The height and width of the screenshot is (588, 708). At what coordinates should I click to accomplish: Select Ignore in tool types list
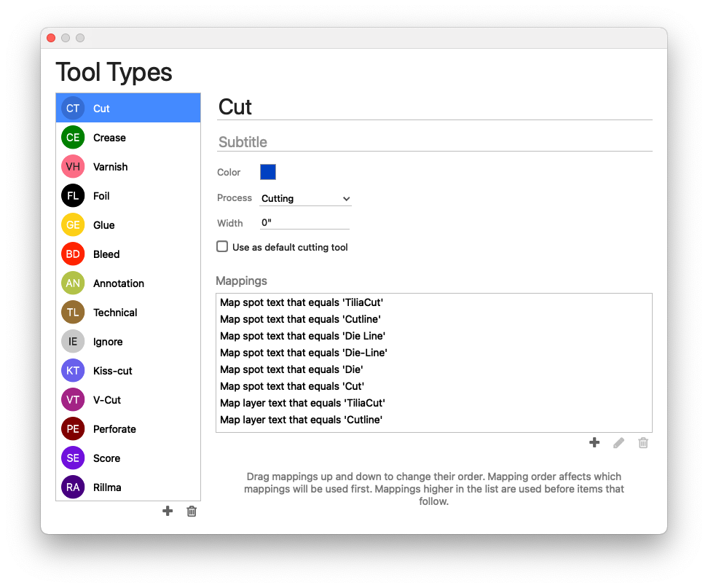pos(128,342)
